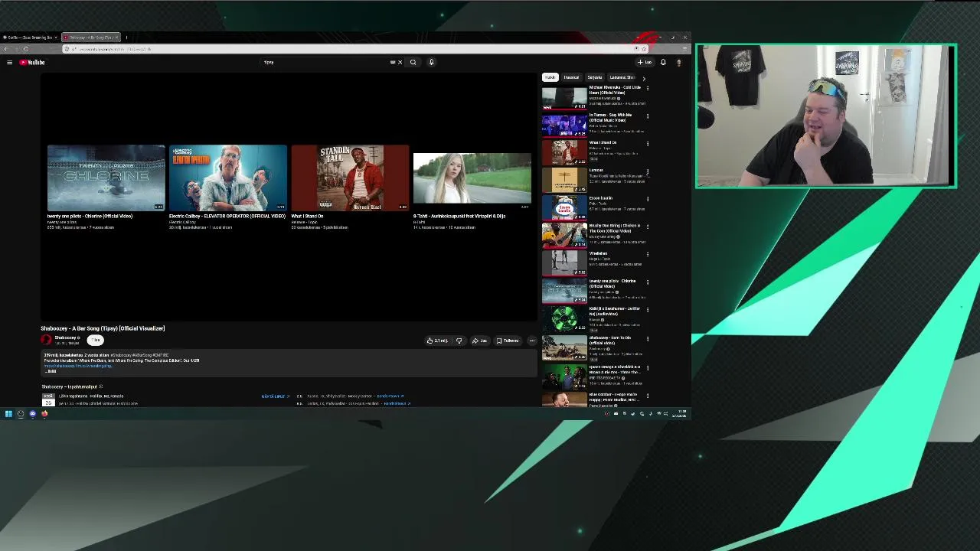980x551 pixels.
Task: Reload the browser page
Action: coord(25,49)
